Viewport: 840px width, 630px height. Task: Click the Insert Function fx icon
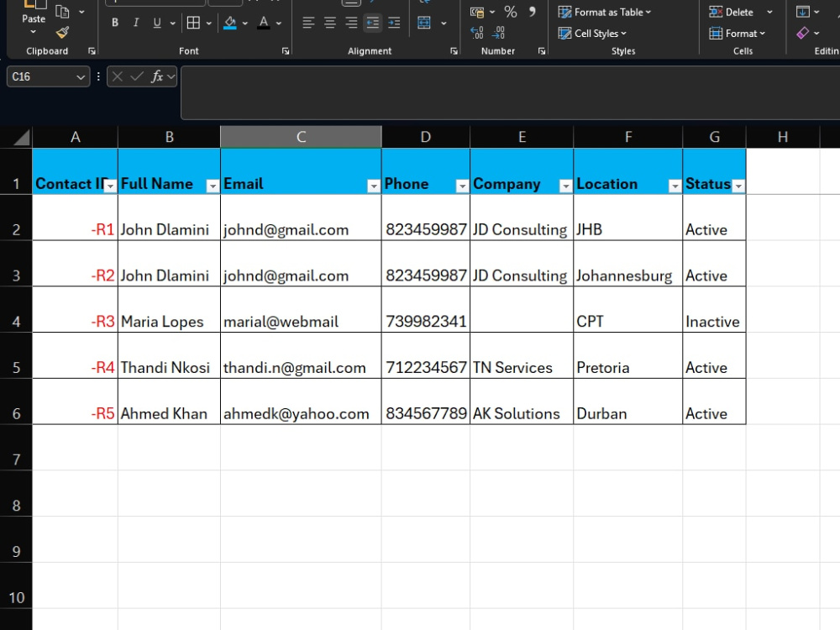tap(158, 76)
